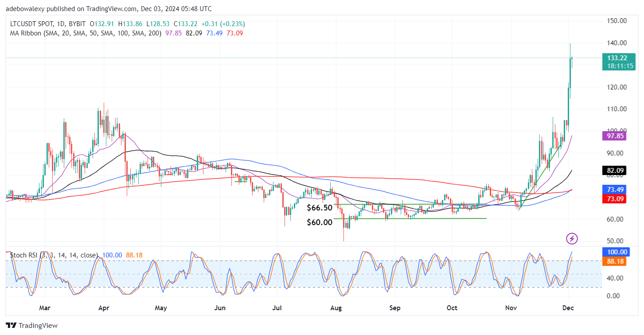Click the LTCUSDT SPOT symbol title
The height and width of the screenshot is (335, 644).
[x=31, y=24]
